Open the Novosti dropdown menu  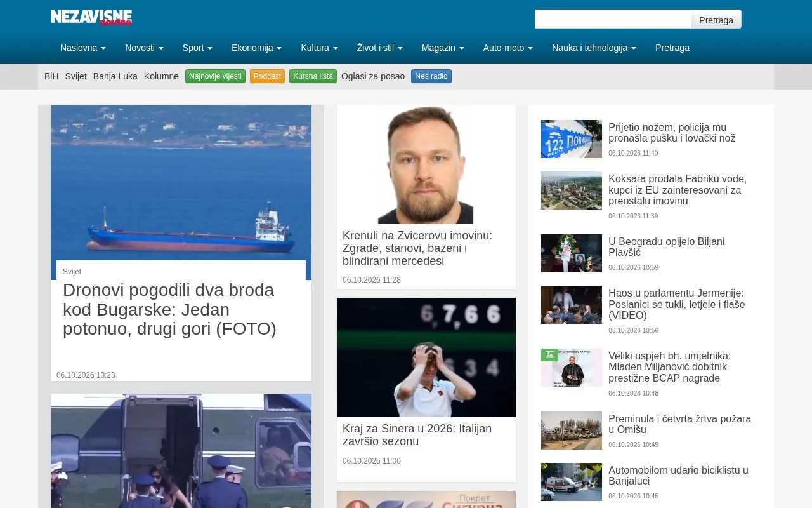point(144,48)
